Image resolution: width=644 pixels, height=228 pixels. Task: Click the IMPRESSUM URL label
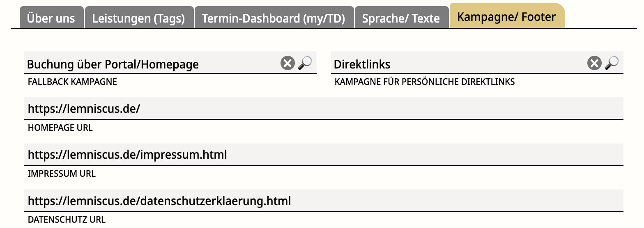click(x=62, y=173)
